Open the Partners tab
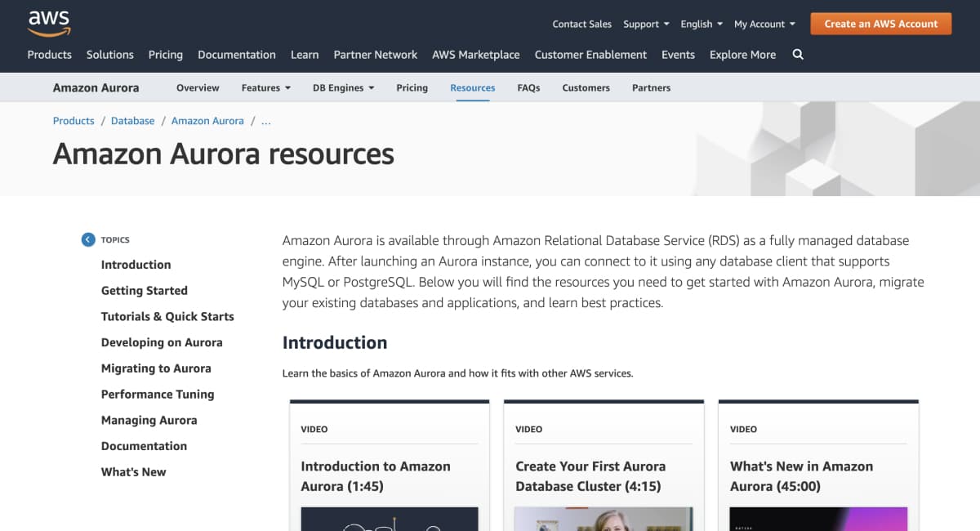 (x=651, y=87)
